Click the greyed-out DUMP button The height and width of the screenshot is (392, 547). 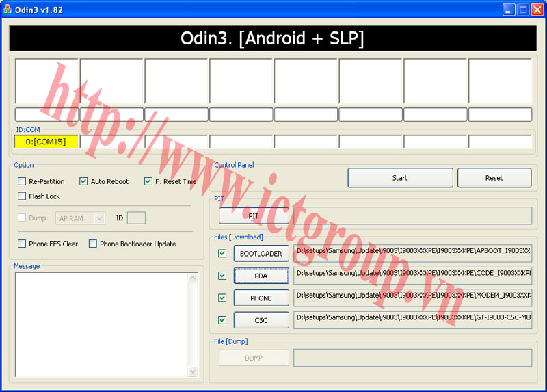pos(254,358)
